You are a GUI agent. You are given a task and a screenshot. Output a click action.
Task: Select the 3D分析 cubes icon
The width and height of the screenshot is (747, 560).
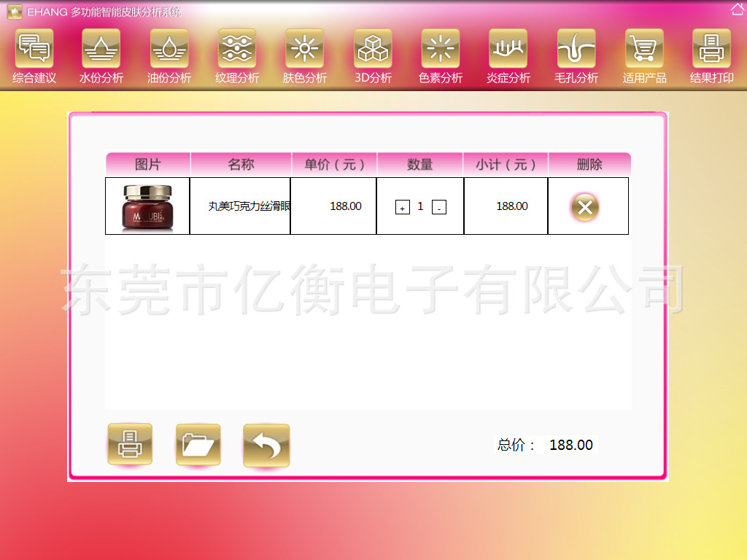[x=373, y=49]
